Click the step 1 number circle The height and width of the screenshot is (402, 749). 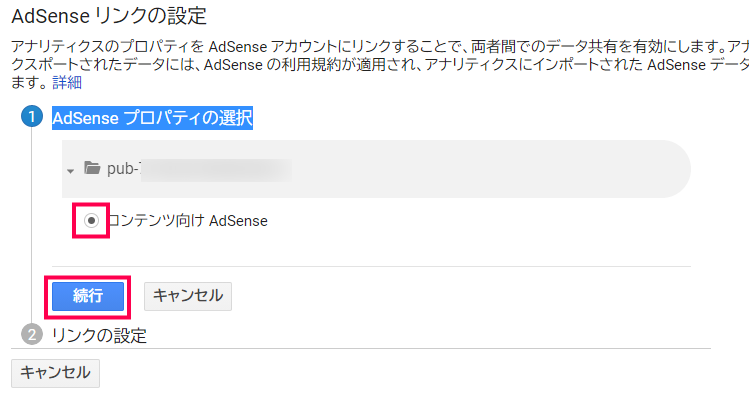point(31,118)
